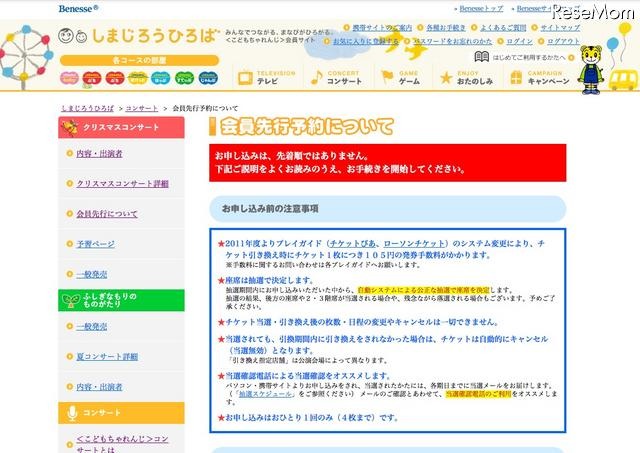This screenshot has height=453, width=640.
Task: Click the しまじろうひろば breadcrumb link
Action: click(x=87, y=106)
